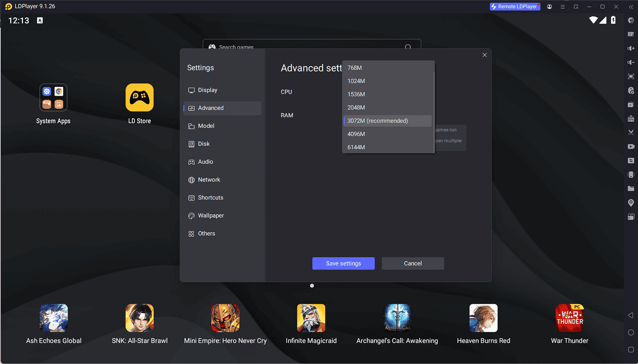Screen dimensions: 638x364
Task: Open the operation recorder tool
Action: (x=631, y=91)
